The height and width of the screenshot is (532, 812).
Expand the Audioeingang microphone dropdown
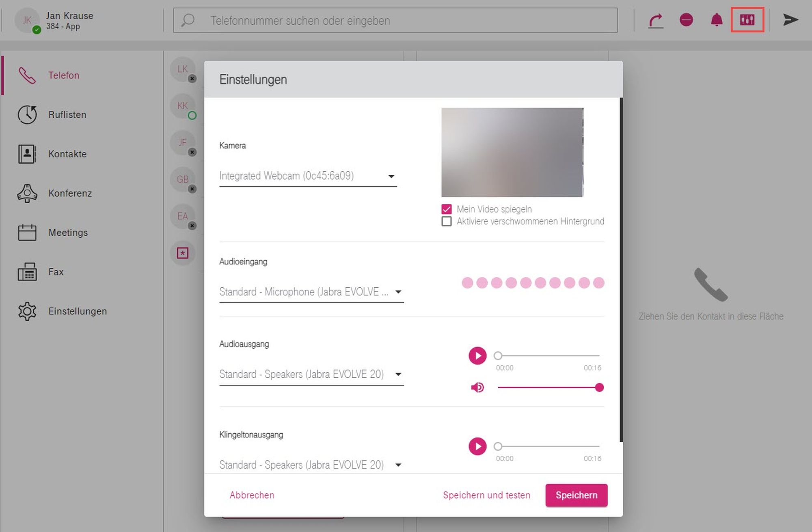tap(311, 292)
